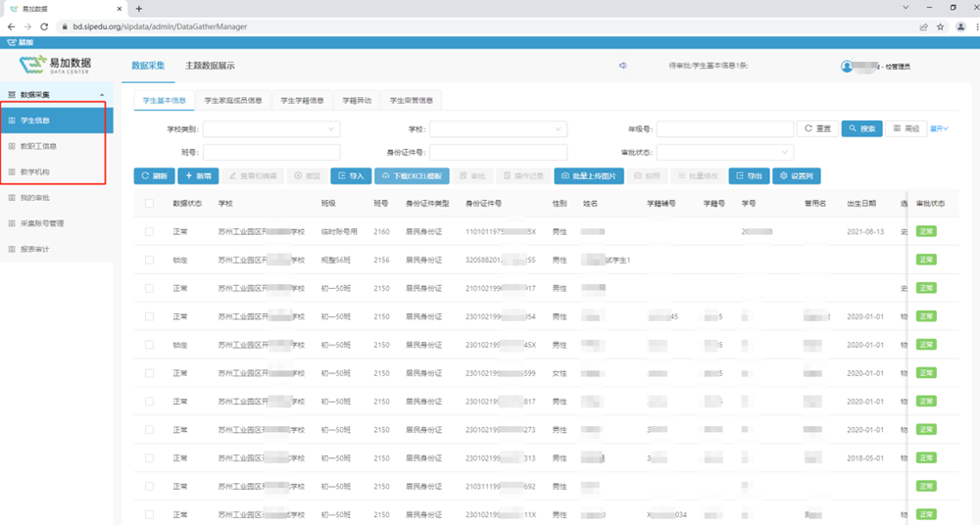Image resolution: width=980 pixels, height=525 pixels.
Task: Click the browser address bar URL
Action: tap(160, 26)
